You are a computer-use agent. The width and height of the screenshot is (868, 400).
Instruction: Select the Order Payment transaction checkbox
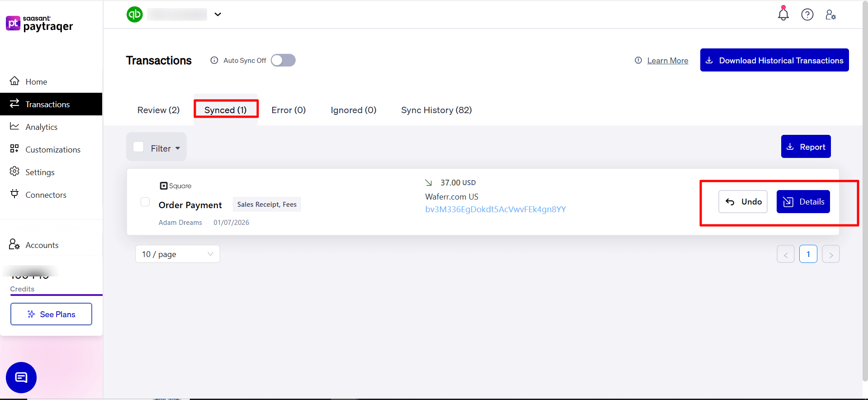pyautogui.click(x=145, y=202)
